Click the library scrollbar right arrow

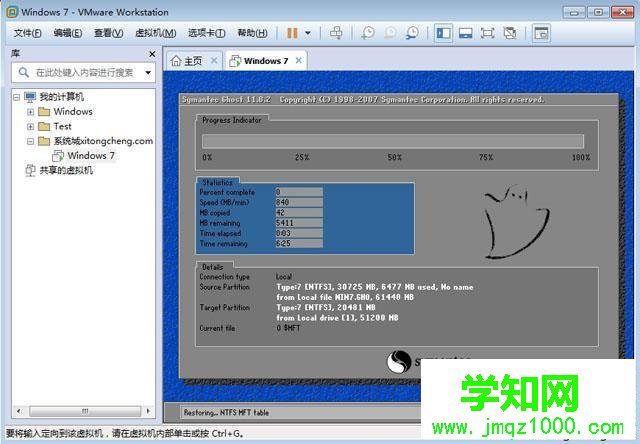coord(148,411)
